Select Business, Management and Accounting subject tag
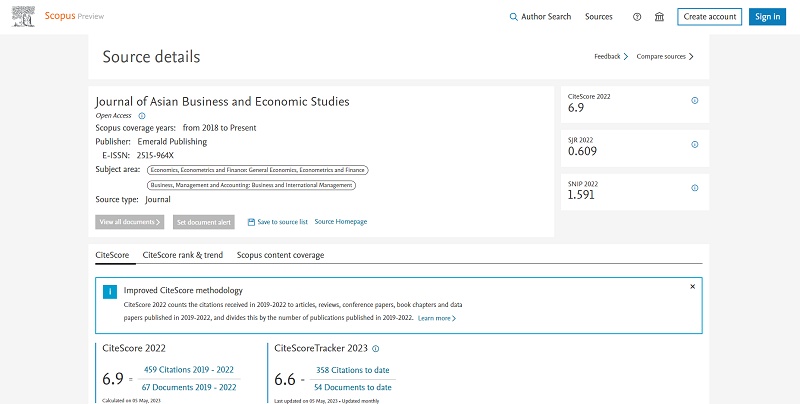This screenshot has height=404, width=800. click(x=251, y=185)
